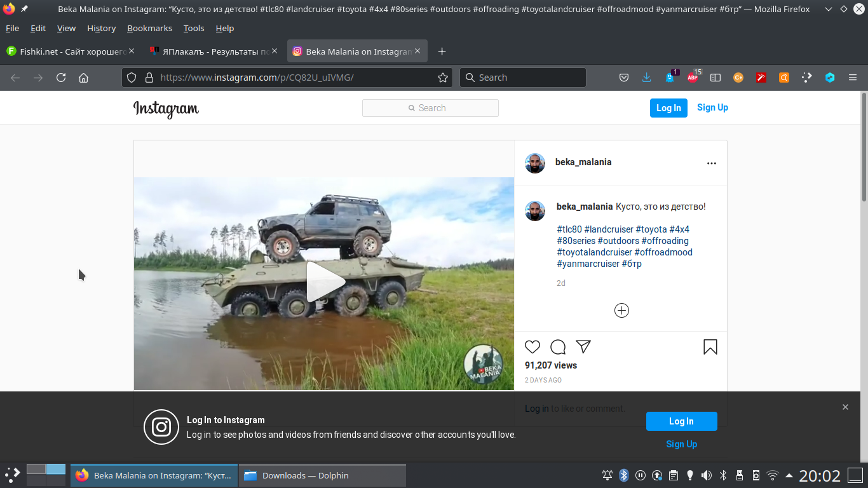Click the comment bubble icon
This screenshot has width=868, height=488.
(558, 347)
